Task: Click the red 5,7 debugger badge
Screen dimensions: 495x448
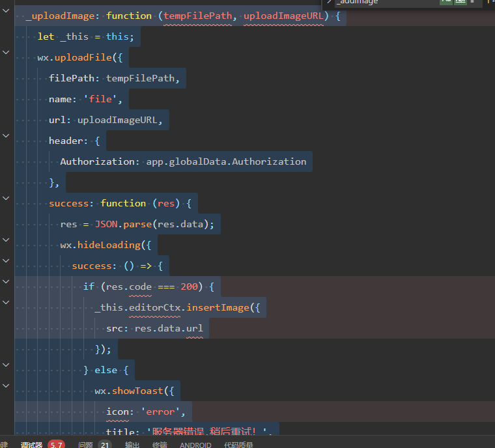Action: (x=56, y=445)
